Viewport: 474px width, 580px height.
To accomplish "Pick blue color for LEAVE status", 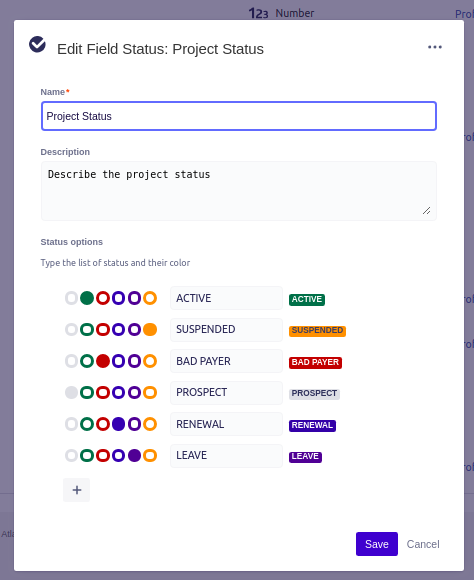I will pyautogui.click(x=118, y=456).
